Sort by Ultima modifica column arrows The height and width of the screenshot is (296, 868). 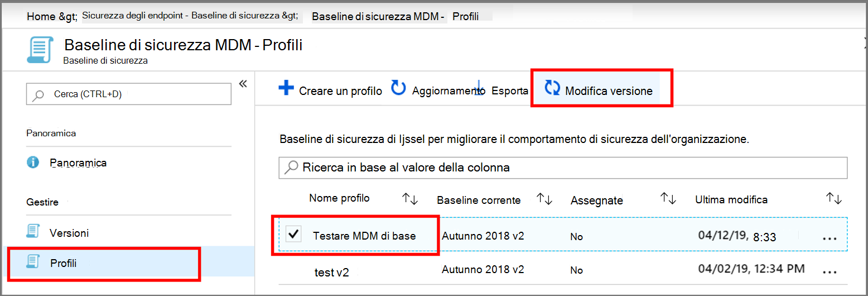[834, 198]
